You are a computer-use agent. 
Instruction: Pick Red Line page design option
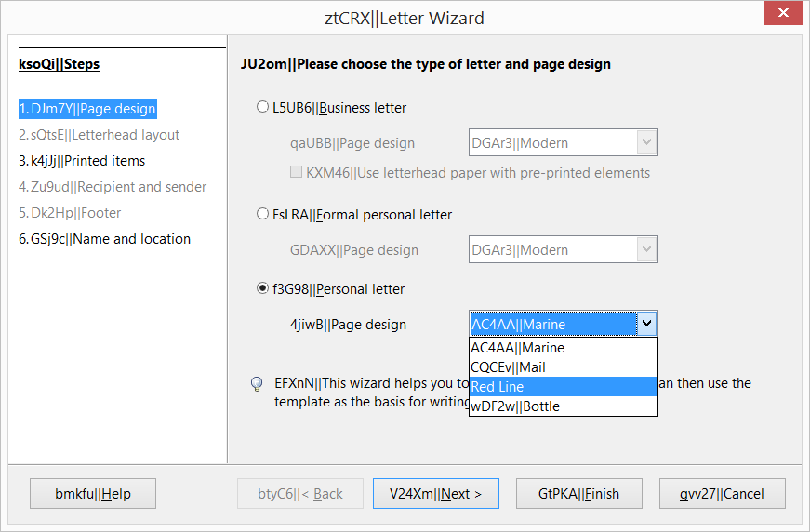(x=563, y=387)
